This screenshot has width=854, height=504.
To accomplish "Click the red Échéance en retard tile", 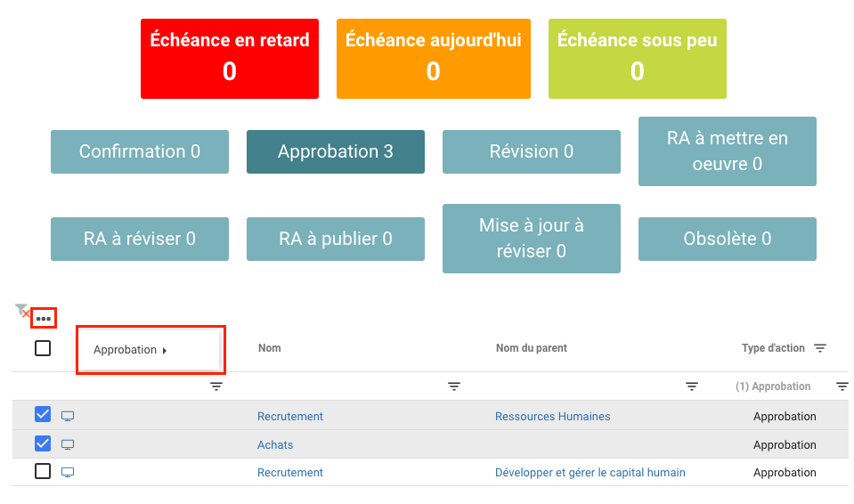I will click(230, 59).
